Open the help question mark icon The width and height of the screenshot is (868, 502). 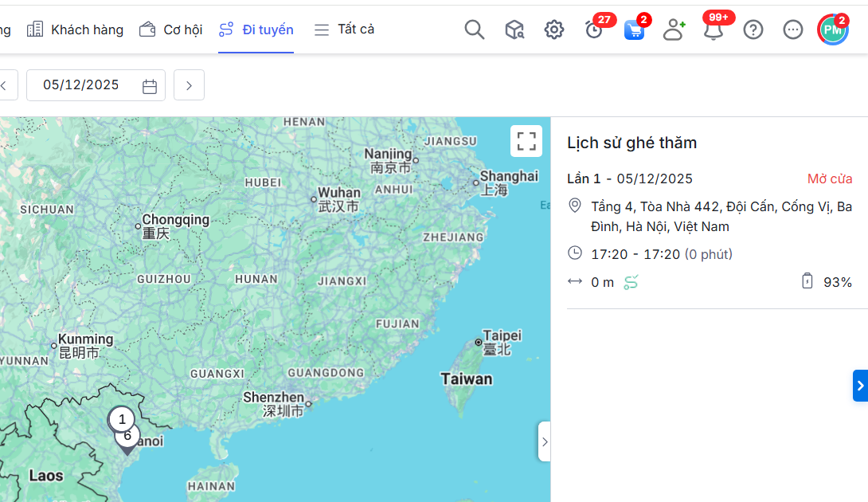pyautogui.click(x=753, y=30)
